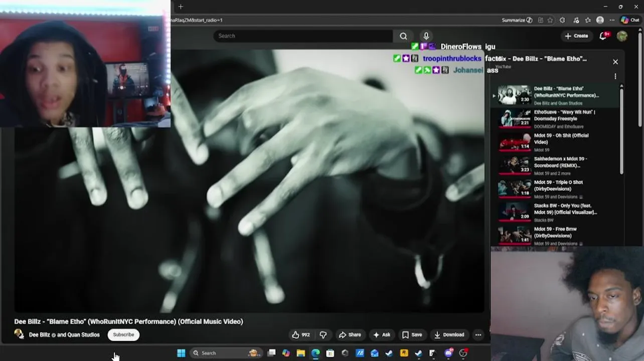The width and height of the screenshot is (644, 361).
Task: Open Copilot Chat sidebar
Action: (631, 20)
